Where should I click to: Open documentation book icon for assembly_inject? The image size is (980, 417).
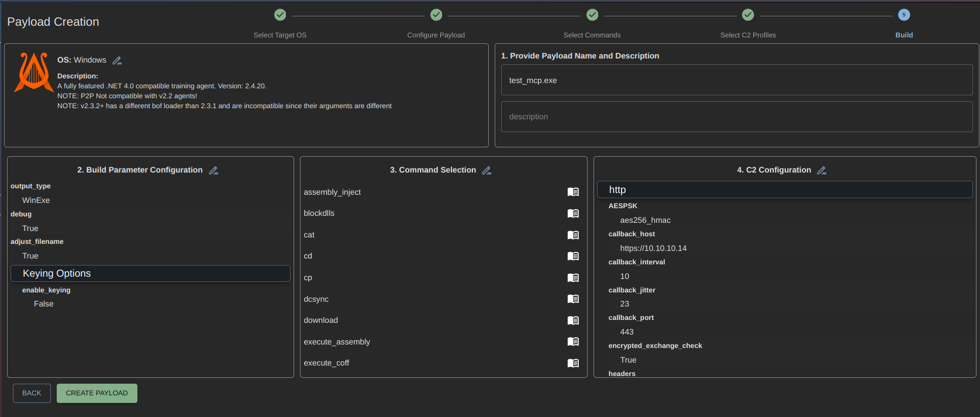[573, 192]
